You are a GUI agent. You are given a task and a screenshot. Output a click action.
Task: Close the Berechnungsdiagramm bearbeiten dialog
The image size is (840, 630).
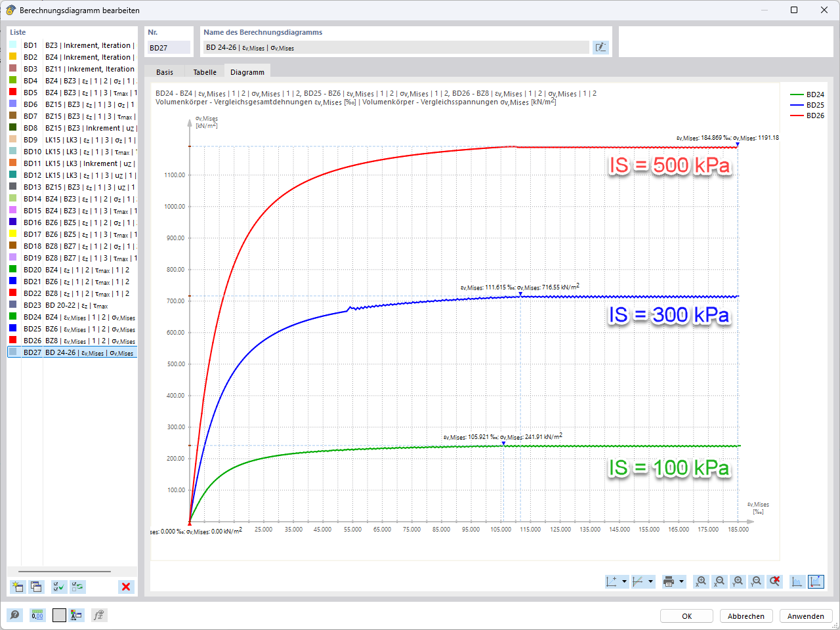tap(824, 10)
